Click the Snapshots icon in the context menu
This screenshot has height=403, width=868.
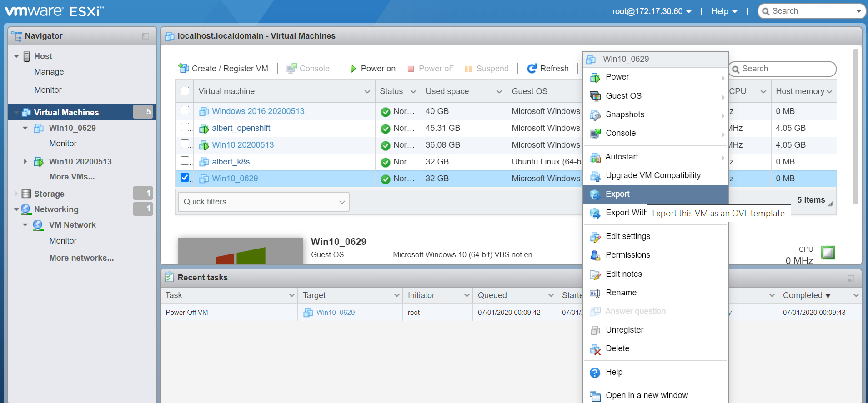595,115
